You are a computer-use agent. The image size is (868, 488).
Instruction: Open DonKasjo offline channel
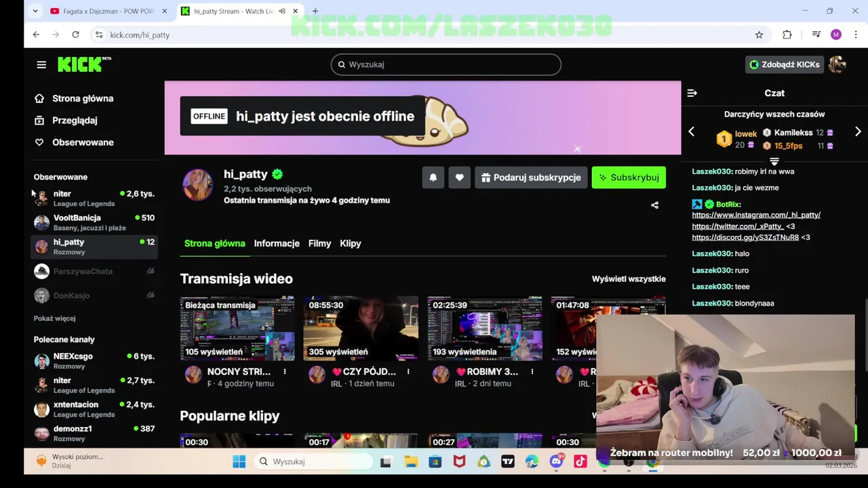(x=95, y=296)
